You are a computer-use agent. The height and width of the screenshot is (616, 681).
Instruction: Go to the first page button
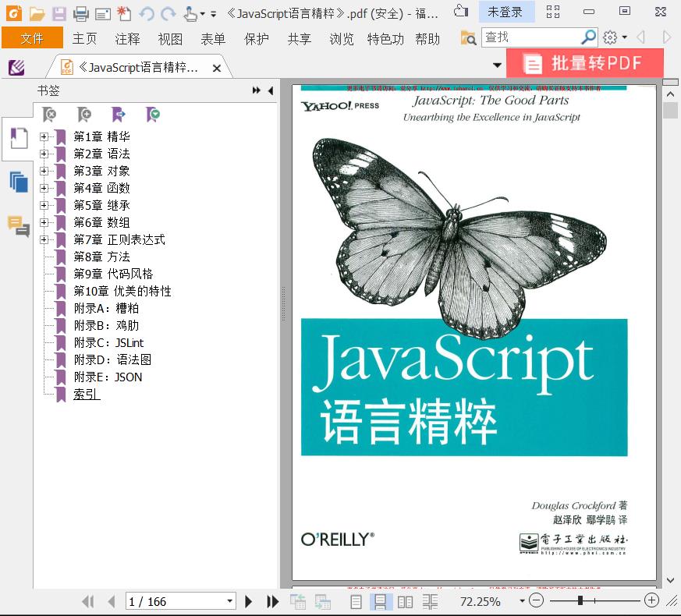pos(88,601)
